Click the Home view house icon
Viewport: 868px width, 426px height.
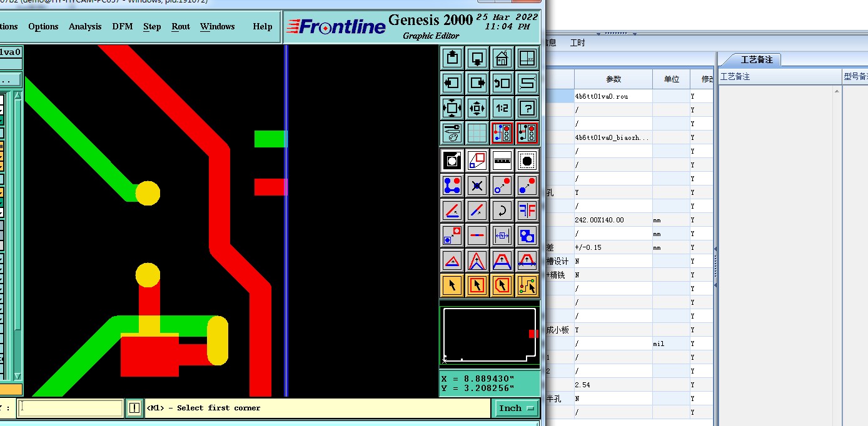point(502,58)
